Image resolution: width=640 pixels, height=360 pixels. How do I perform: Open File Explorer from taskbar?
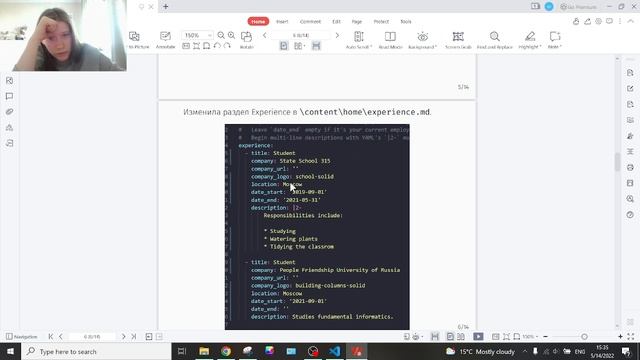pos(204,351)
